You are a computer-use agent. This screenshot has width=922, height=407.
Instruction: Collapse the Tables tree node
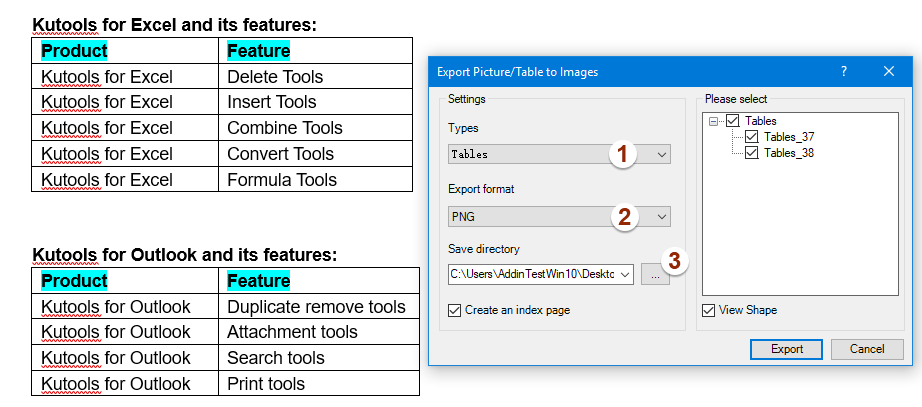714,121
